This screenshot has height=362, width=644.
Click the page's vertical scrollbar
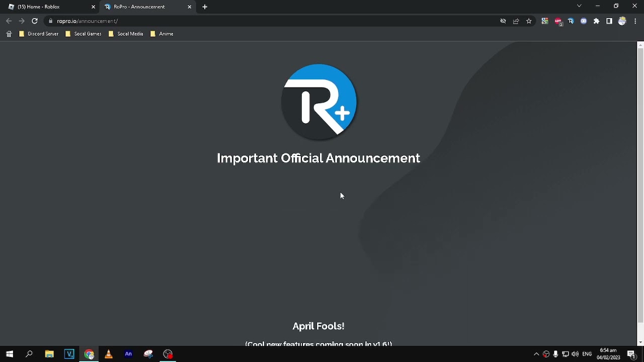coord(640,186)
